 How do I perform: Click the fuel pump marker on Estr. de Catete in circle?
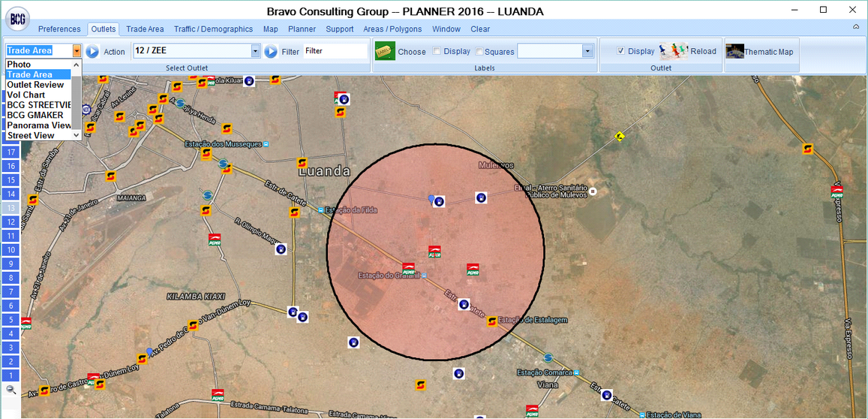[x=464, y=304]
